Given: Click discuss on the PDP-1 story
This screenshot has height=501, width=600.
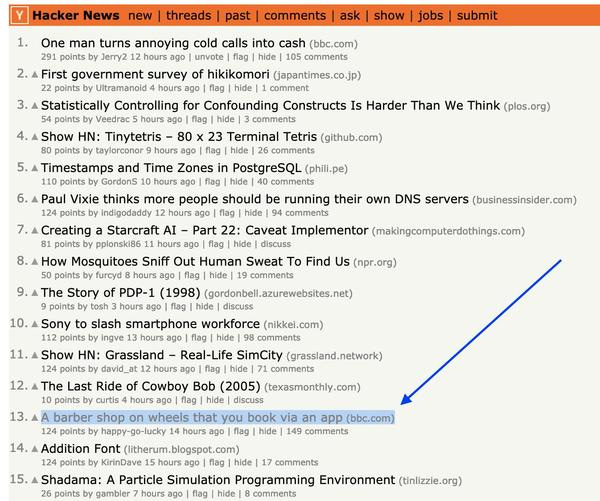Looking at the screenshot, I should (238, 307).
